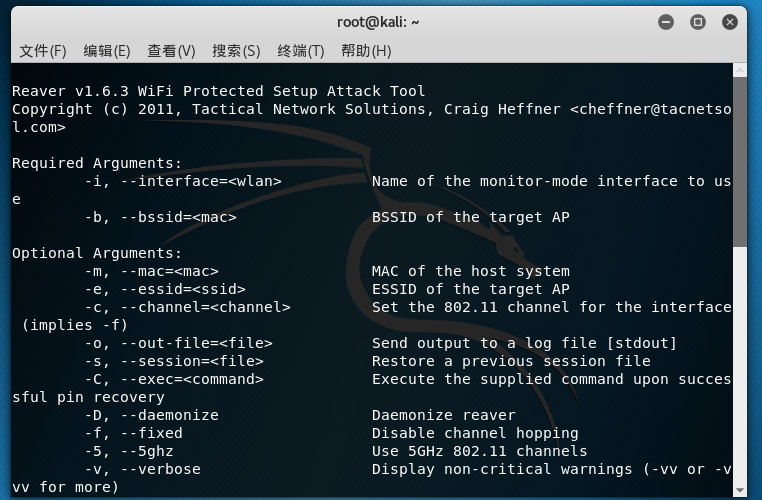This screenshot has width=762, height=500.
Task: Open the 帮助(H) menu
Action: (x=366, y=51)
